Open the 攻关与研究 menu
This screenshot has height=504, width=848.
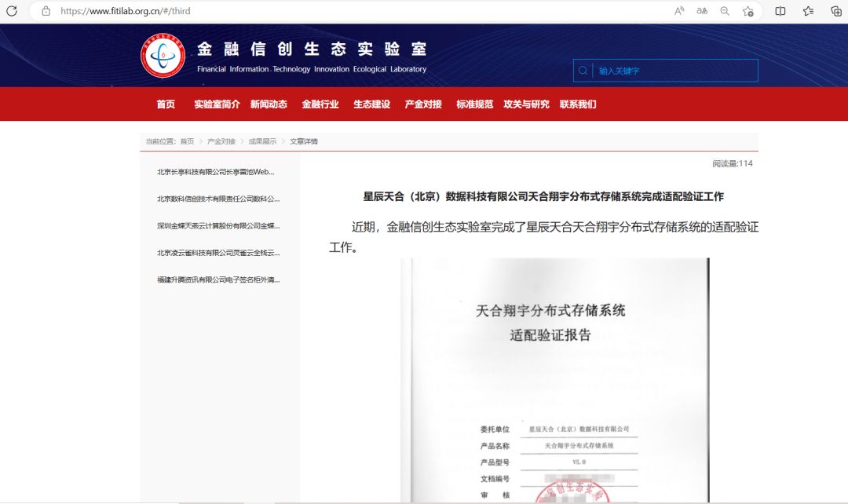(526, 104)
